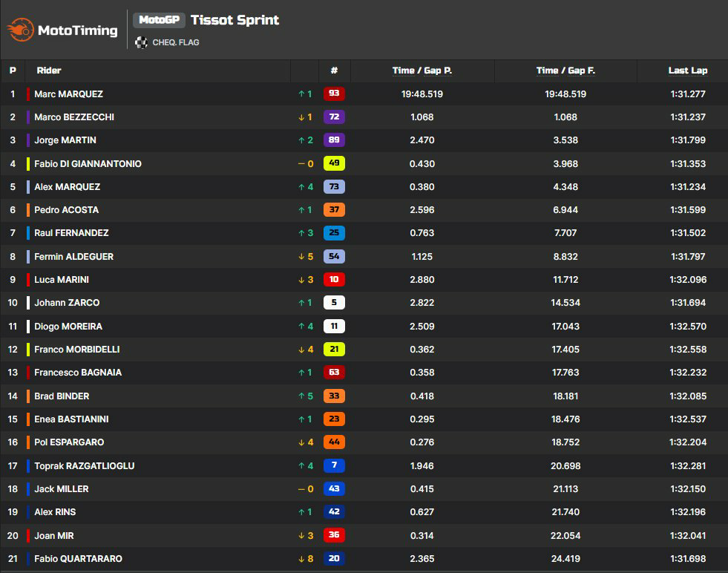This screenshot has width=728, height=573.
Task: Click Di Giannantonio's yellow 49 badge
Action: coord(334,163)
